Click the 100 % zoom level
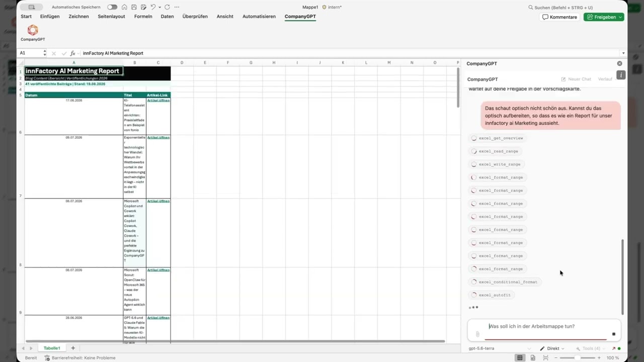Image resolution: width=644 pixels, height=362 pixels. (x=613, y=357)
